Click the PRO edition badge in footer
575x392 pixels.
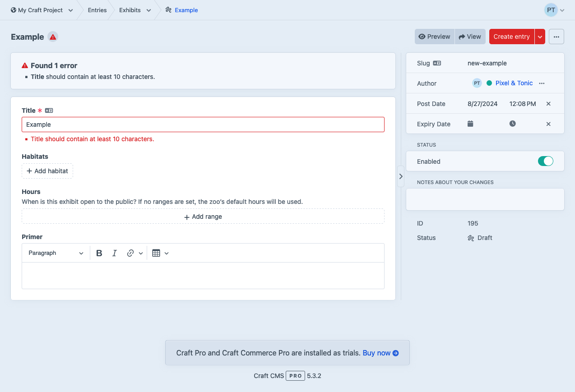(x=296, y=376)
